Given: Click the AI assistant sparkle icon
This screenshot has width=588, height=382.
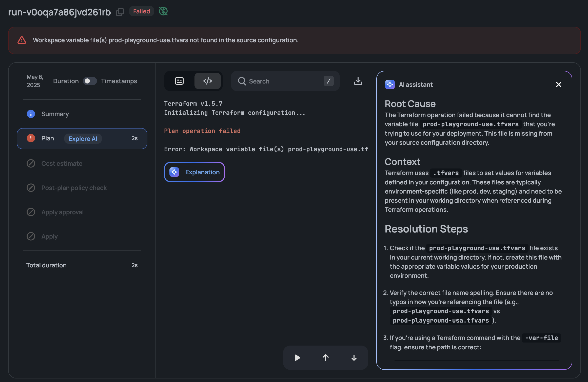Looking at the screenshot, I should coord(390,84).
